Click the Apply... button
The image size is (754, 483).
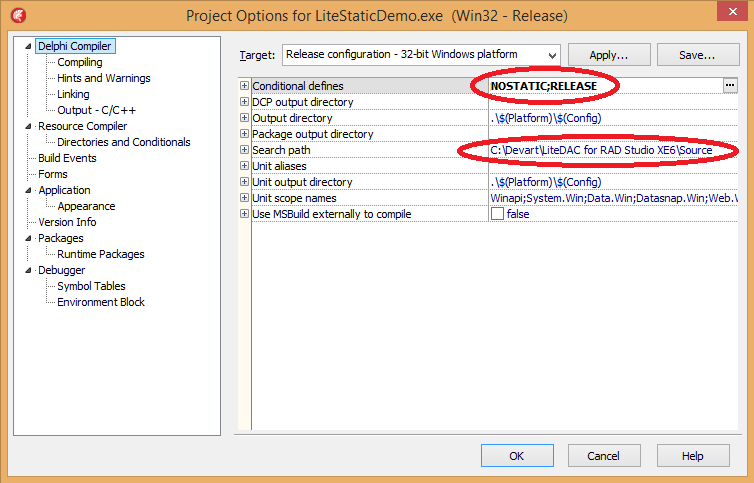click(x=609, y=55)
